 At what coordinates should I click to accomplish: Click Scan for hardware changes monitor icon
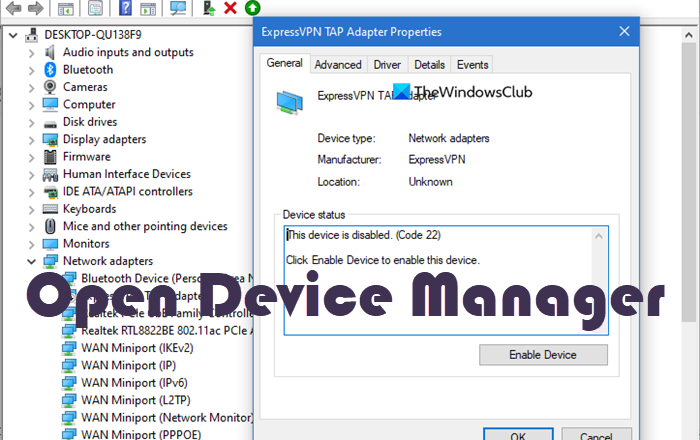click(178, 8)
